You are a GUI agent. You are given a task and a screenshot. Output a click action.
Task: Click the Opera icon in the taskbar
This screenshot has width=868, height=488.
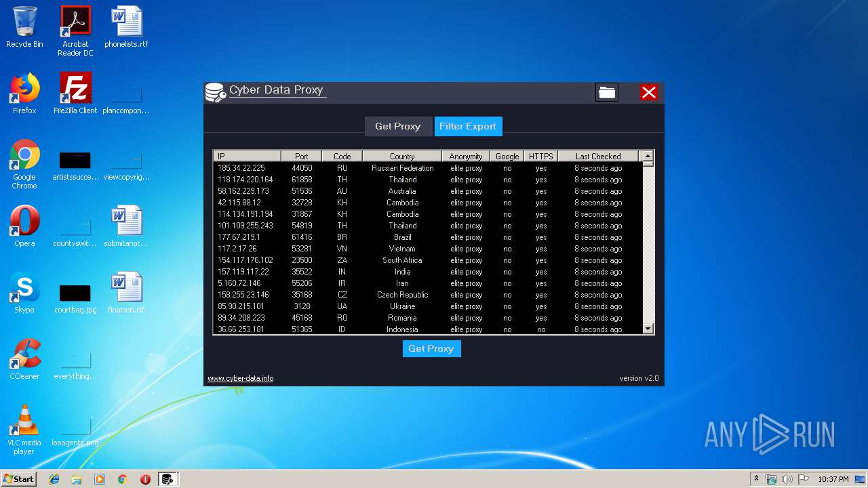pos(145,479)
